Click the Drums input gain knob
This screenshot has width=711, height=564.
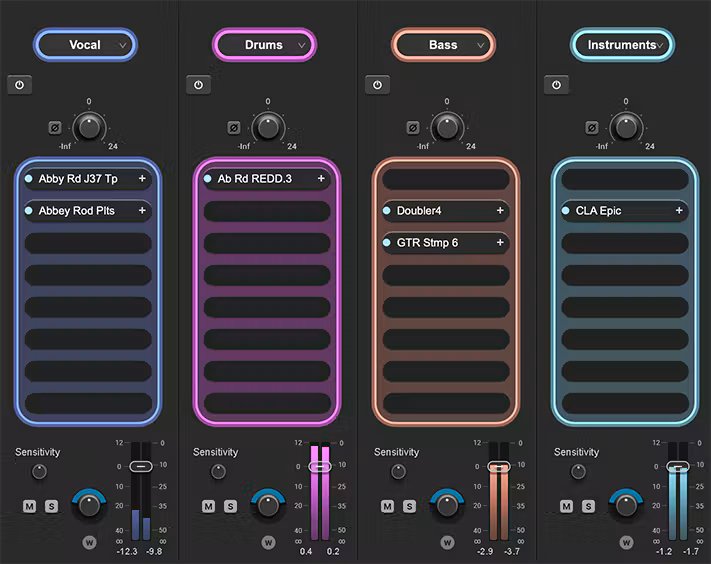(x=268, y=127)
